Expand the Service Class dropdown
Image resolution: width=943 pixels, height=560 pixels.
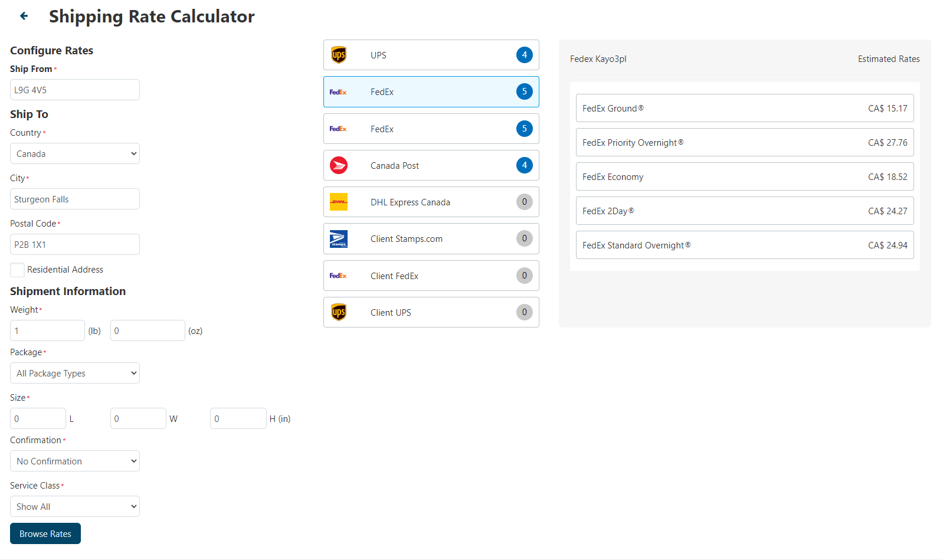click(x=75, y=506)
